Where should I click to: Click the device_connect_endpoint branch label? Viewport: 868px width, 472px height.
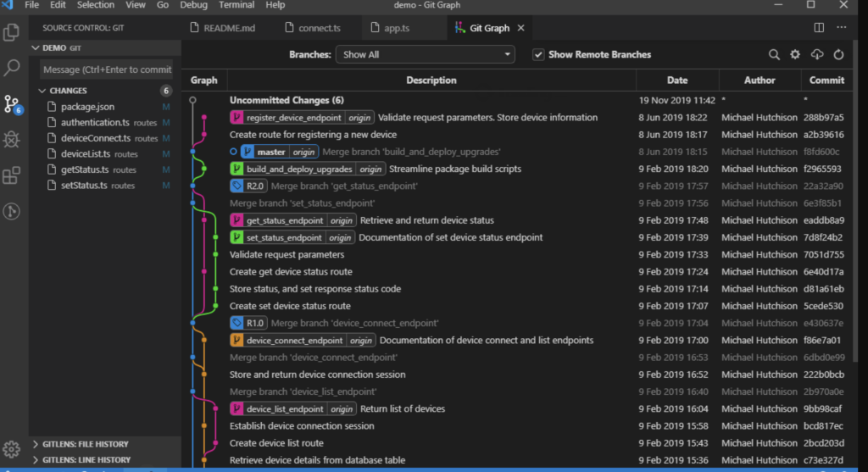[x=303, y=341]
